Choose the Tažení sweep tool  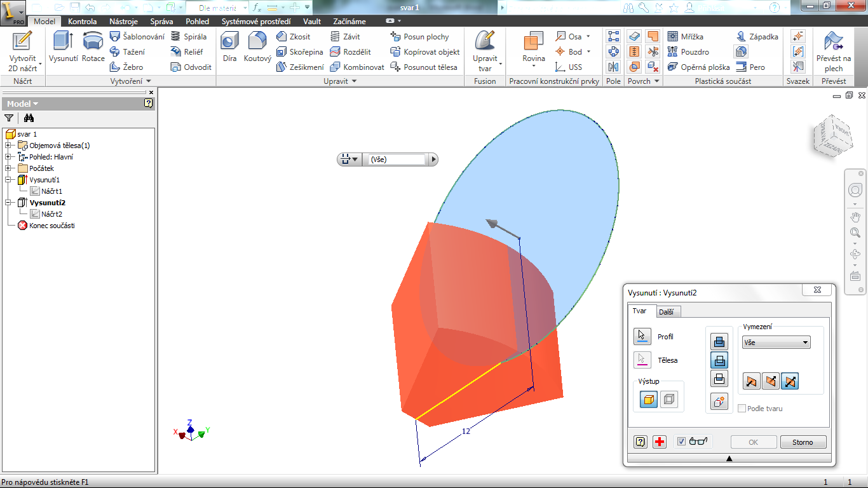click(x=127, y=52)
